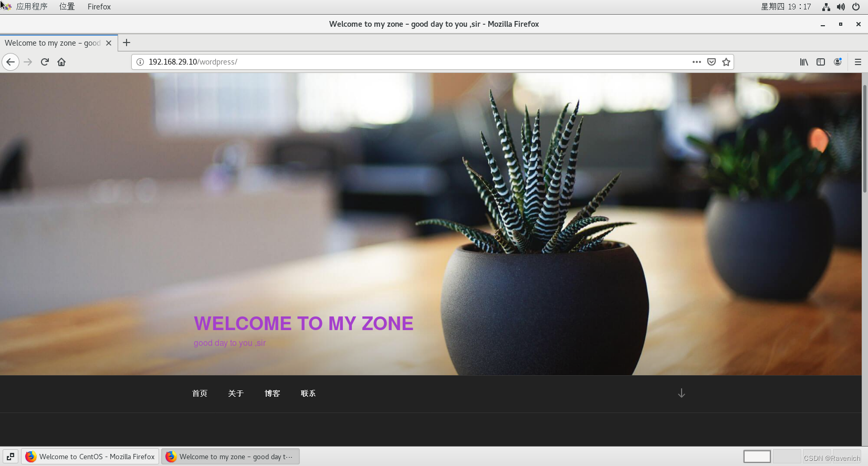Open the volume speaker icon
This screenshot has height=466, width=868.
pyautogui.click(x=841, y=7)
